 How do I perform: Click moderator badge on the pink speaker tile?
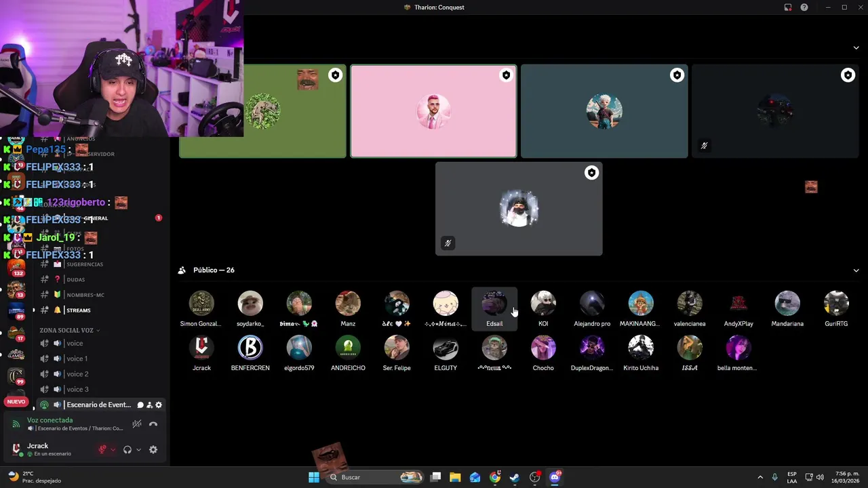coord(506,75)
